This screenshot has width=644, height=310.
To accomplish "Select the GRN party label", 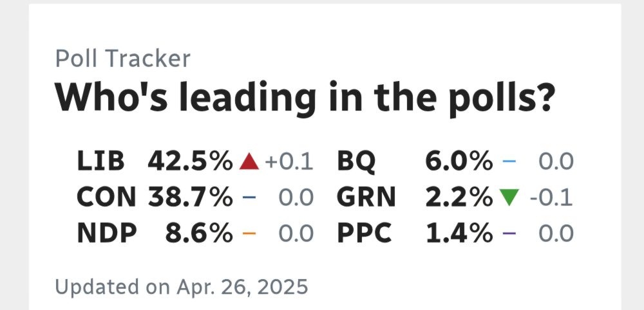I will [x=366, y=197].
